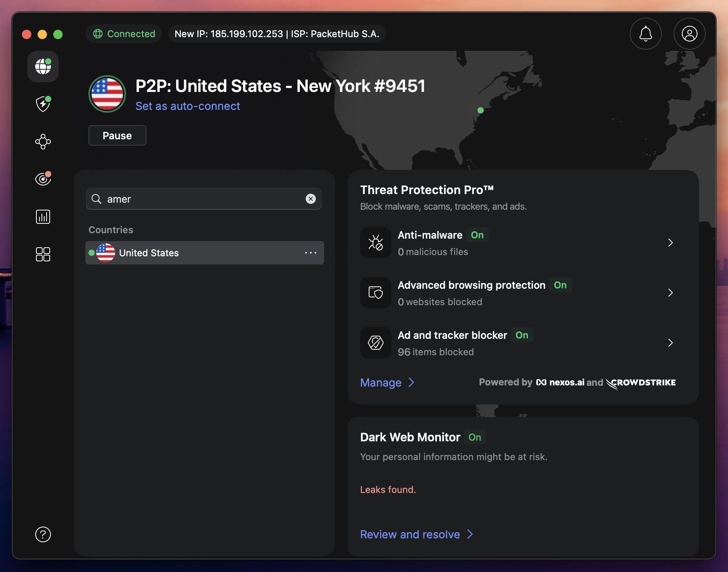Open the statistics bar-chart sidebar icon
Screen dimensions: 728x572
click(x=43, y=216)
